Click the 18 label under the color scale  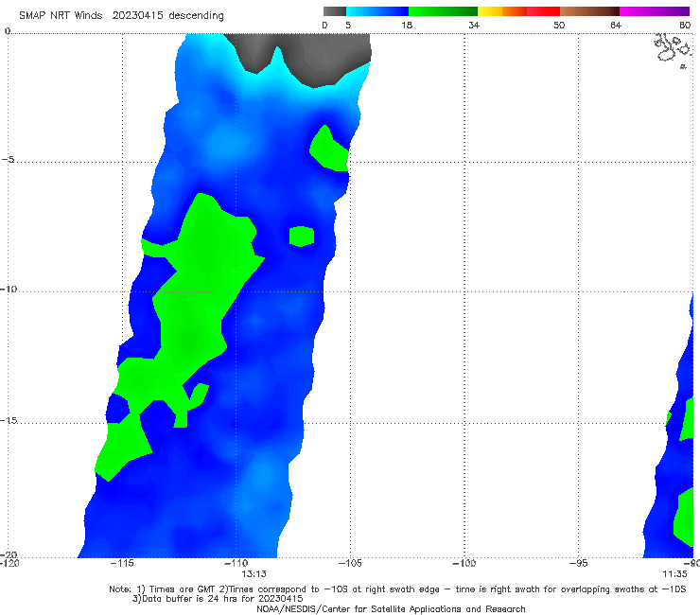407,26
